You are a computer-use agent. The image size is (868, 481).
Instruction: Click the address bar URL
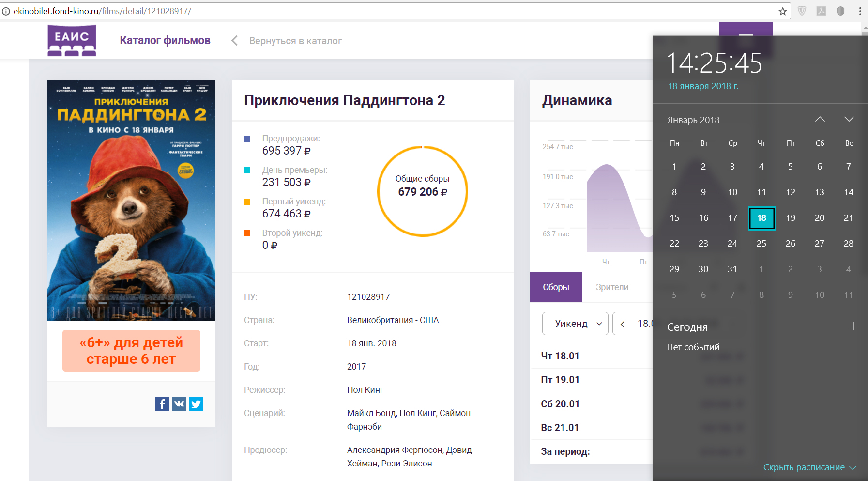(102, 11)
